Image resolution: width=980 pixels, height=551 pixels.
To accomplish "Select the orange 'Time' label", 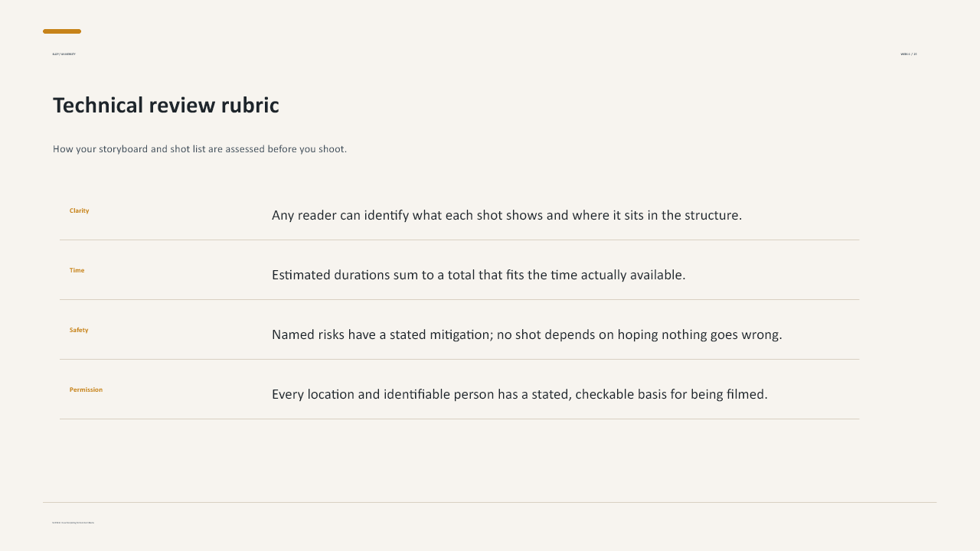I will click(x=77, y=270).
